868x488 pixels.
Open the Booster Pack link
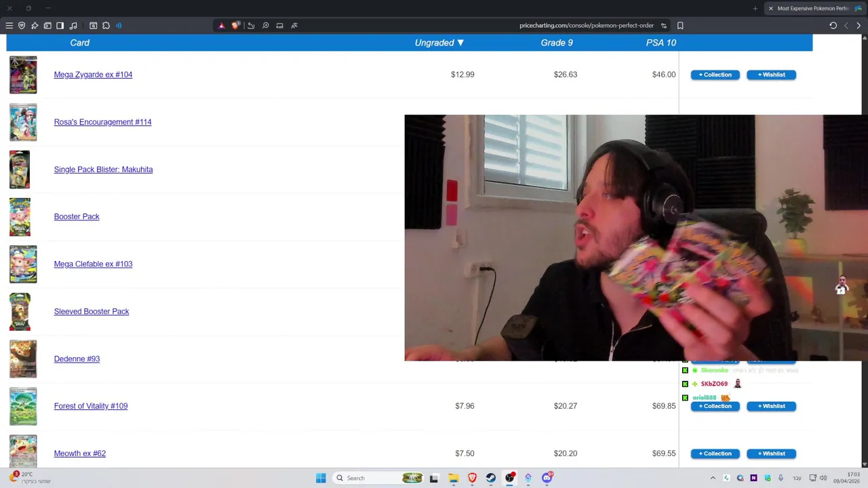coord(77,216)
